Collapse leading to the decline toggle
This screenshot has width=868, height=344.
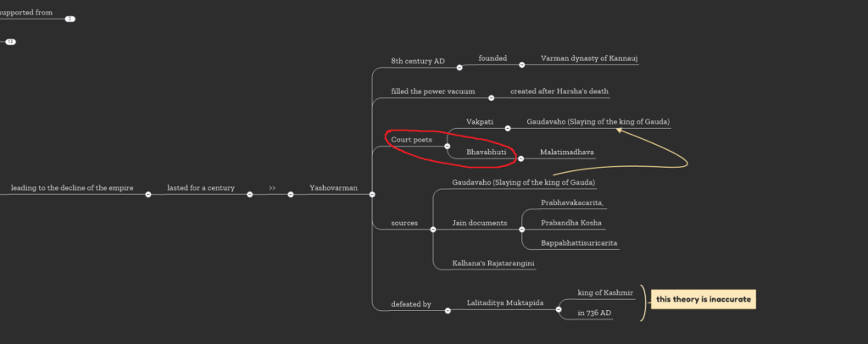coord(147,195)
